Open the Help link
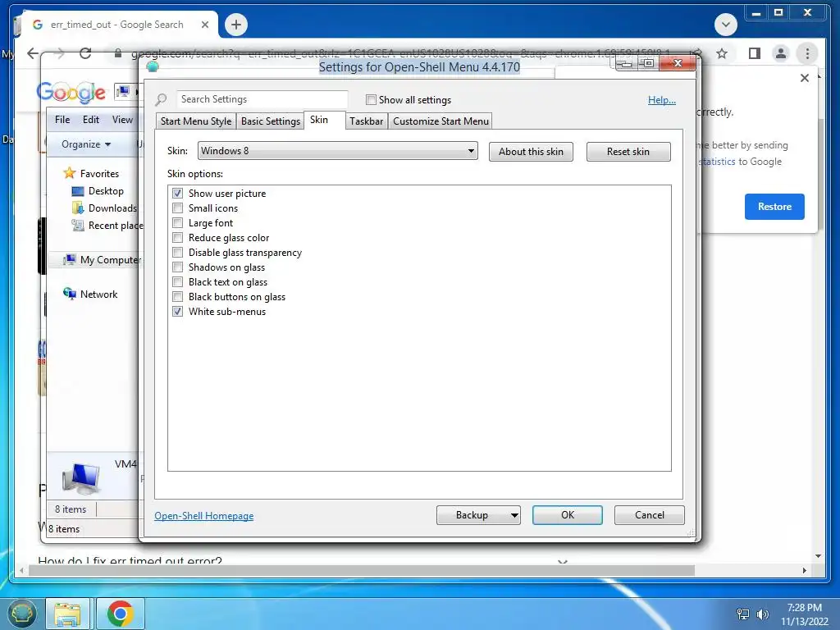This screenshot has height=630, width=840. coord(662,99)
